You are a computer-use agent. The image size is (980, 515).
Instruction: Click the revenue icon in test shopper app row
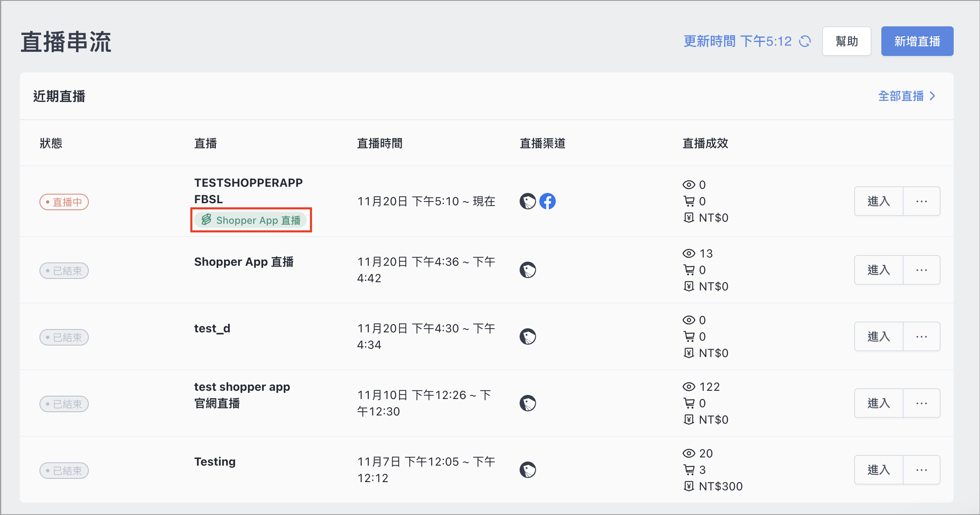(689, 419)
